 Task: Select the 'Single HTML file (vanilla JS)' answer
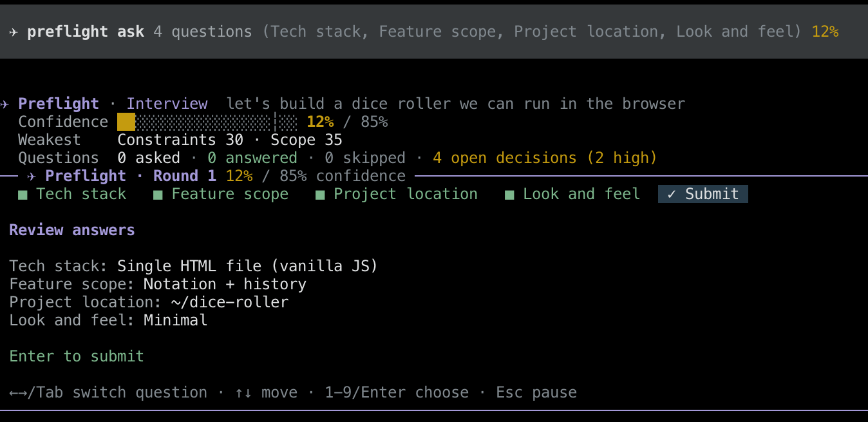pyautogui.click(x=247, y=266)
